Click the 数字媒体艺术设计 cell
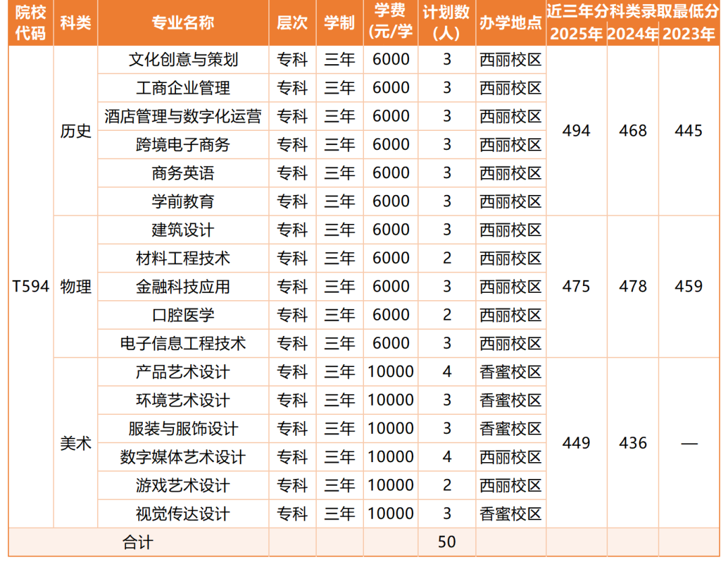Image resolution: width=728 pixels, height=564 pixels. pyautogui.click(x=183, y=457)
